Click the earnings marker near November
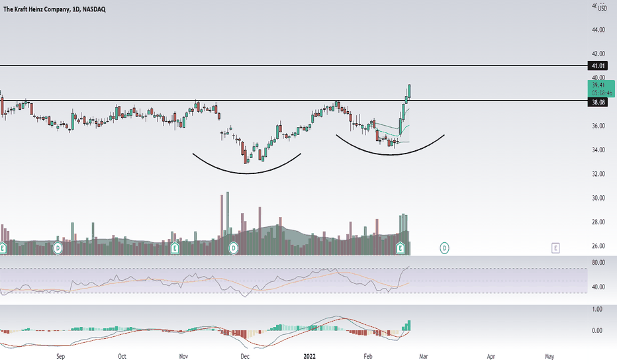The height and width of the screenshot is (364, 617). coord(174,248)
